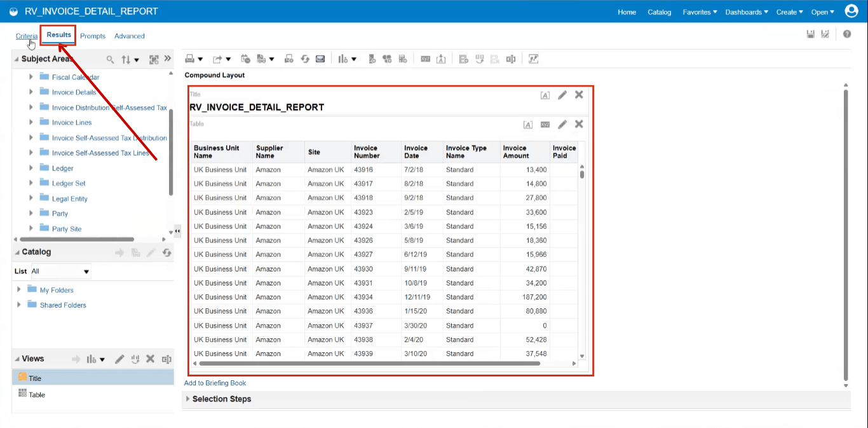The image size is (868, 428).
Task: Click the Save Analysis icon top right
Action: click(810, 34)
